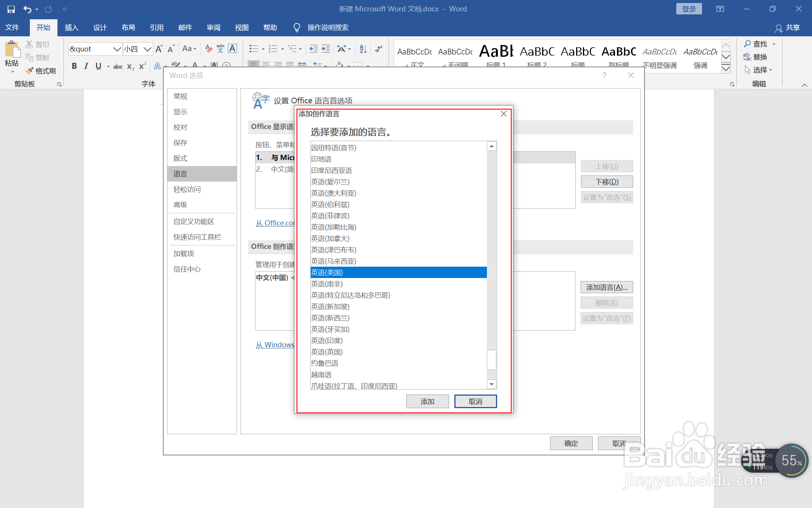Open the Select dropdown in Editing group
Screen dimensions: 812x508
758,70
